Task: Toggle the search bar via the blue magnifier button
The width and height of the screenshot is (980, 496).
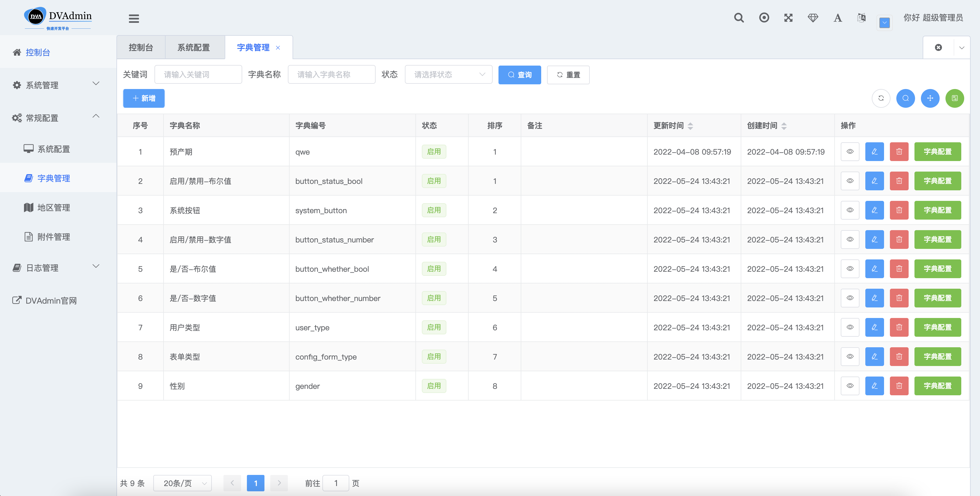Action: (905, 98)
